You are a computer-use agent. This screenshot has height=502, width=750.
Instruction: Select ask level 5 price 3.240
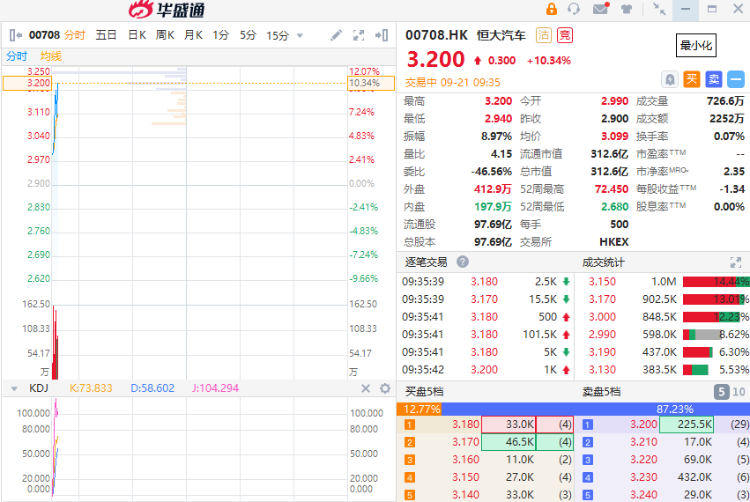643,495
